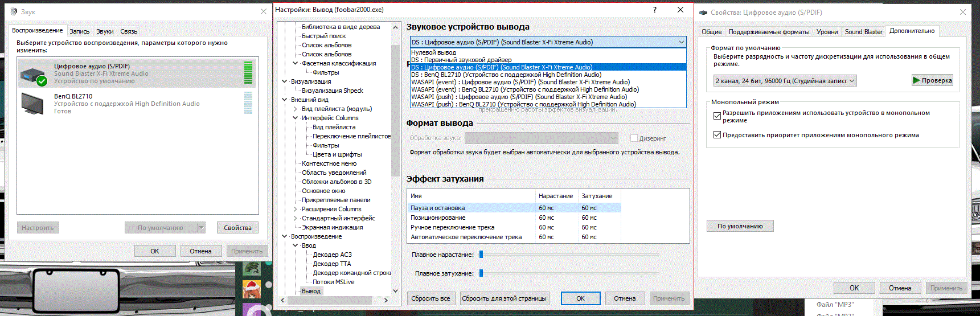Expand the Стандартный интерфейс node
Screen dimensions: 980x328
click(296, 218)
